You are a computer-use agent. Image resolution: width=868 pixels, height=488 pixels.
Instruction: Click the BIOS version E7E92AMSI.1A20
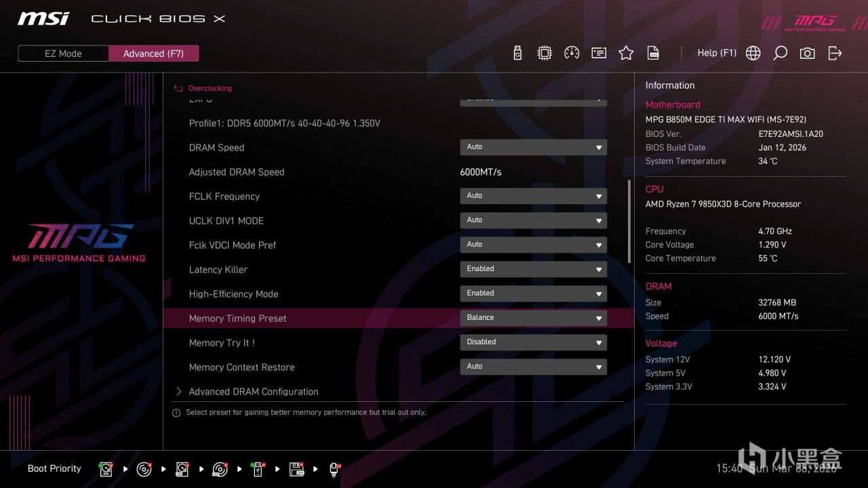click(791, 134)
